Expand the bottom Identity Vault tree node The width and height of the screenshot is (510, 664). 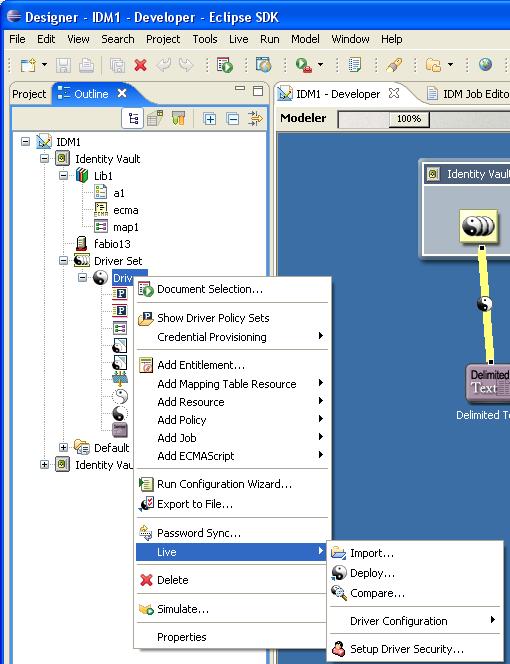point(44,465)
